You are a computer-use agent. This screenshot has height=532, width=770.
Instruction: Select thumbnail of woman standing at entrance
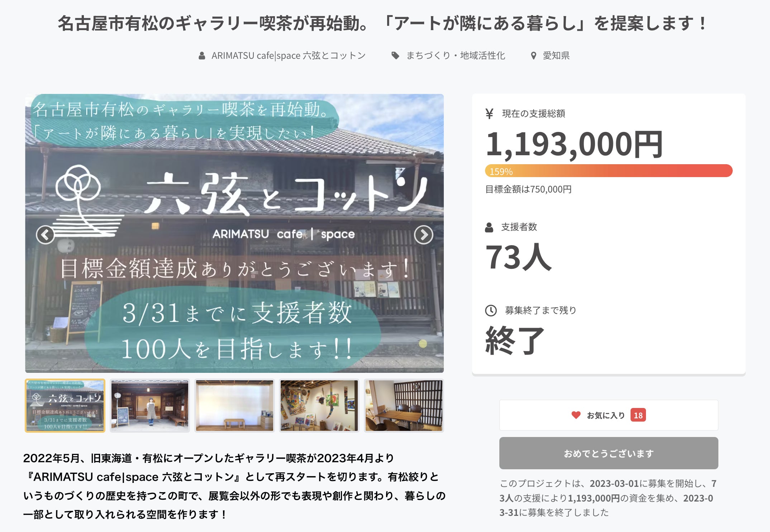tap(150, 405)
